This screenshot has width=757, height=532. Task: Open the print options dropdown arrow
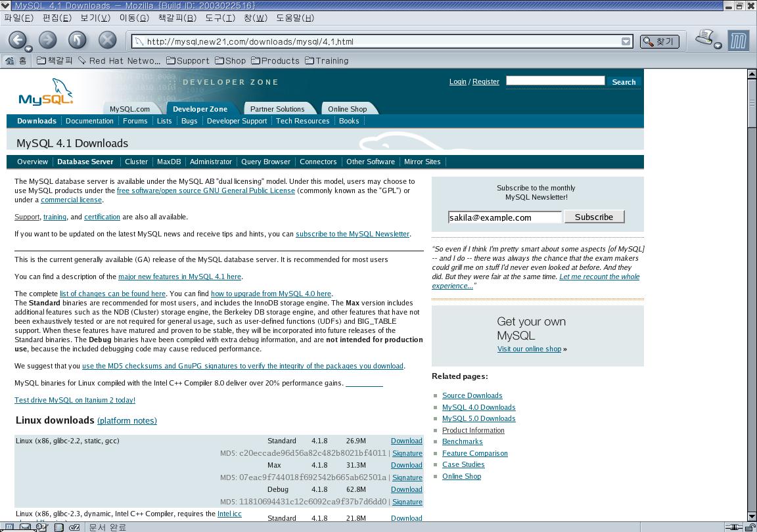tap(718, 46)
